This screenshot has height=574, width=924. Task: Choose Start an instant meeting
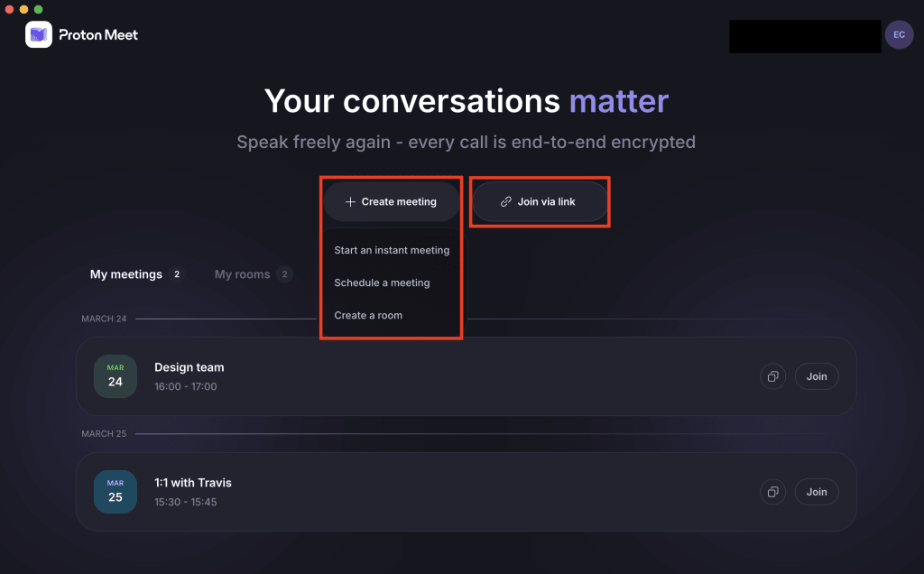pos(392,250)
